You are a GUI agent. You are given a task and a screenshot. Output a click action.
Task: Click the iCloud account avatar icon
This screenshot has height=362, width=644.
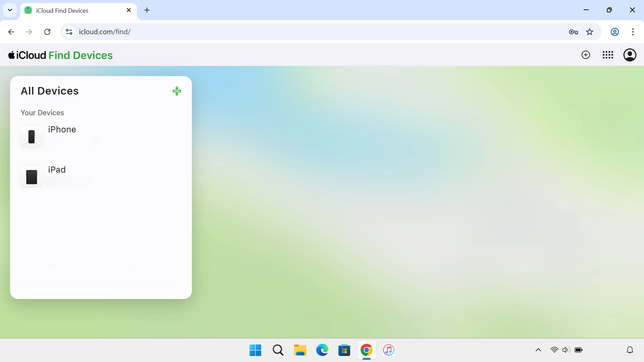(630, 55)
